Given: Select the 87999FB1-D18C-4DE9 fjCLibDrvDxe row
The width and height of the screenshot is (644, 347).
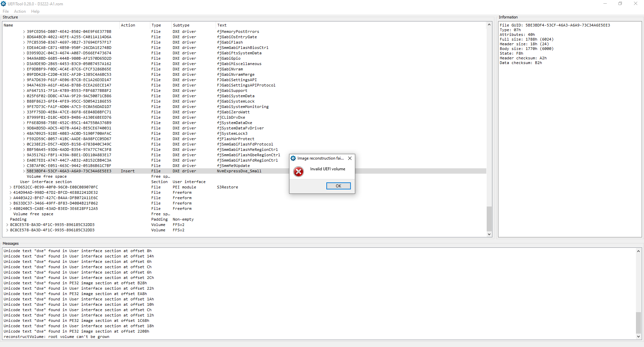Looking at the screenshot, I should point(244,117).
